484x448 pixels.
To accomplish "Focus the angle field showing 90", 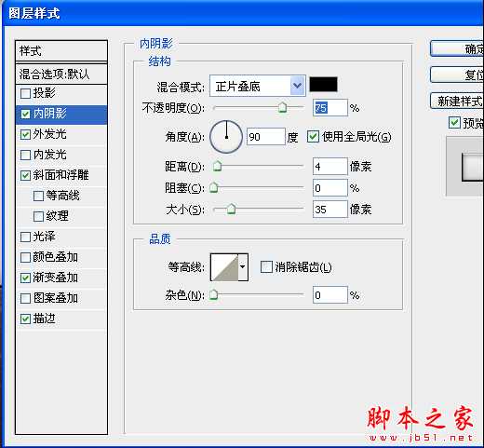I will point(266,137).
